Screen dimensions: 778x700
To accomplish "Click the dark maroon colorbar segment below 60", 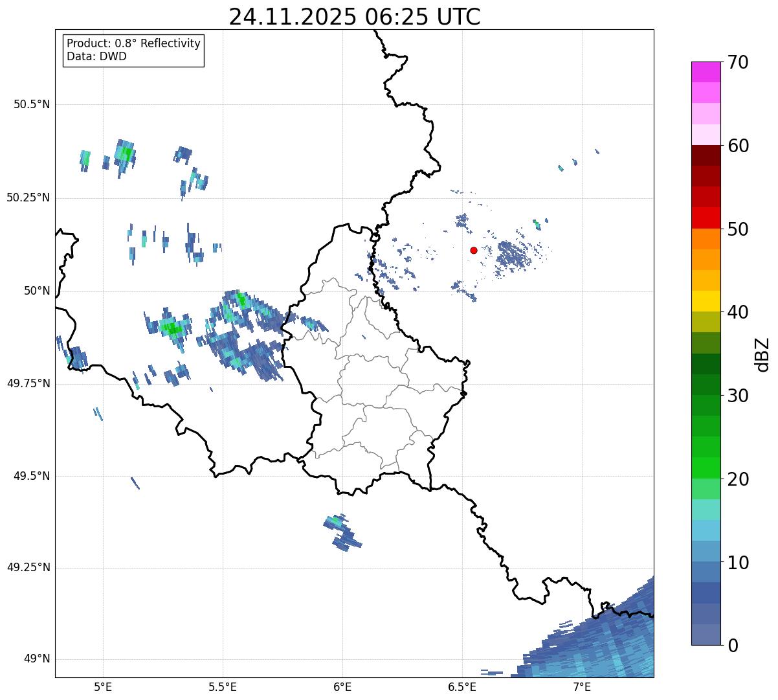I will tap(706, 155).
